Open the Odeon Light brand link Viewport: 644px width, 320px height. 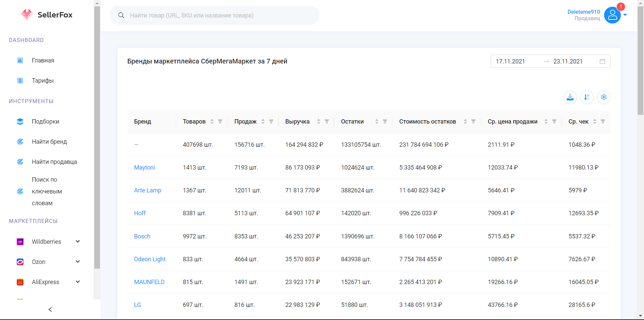tap(150, 259)
